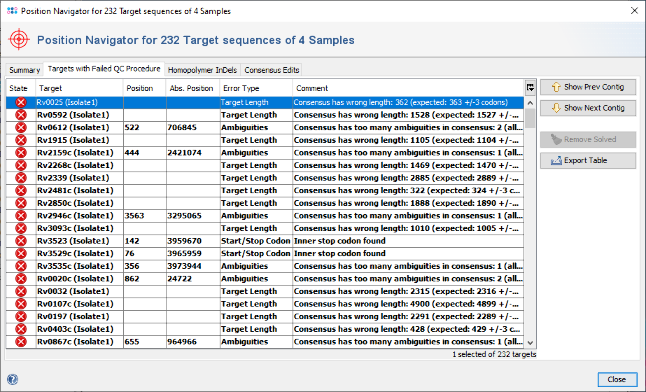The height and width of the screenshot is (392, 646).
Task: Click comment with wrong length 4900
Action: click(x=406, y=304)
